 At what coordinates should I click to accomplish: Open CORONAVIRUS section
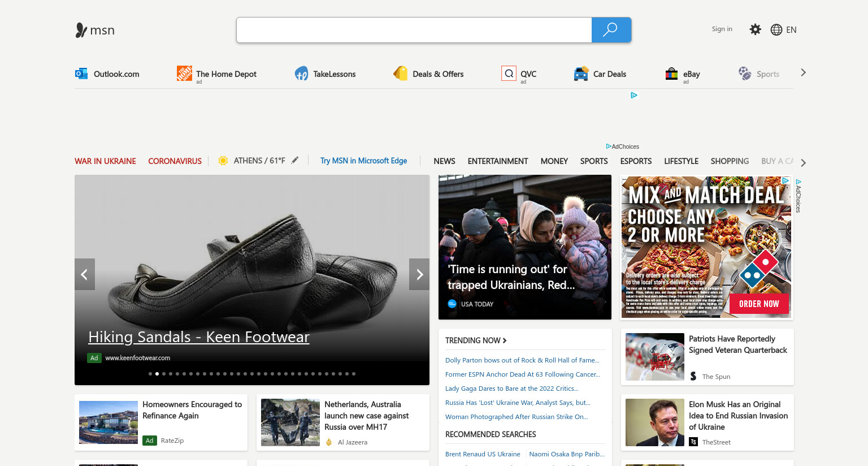pos(175,161)
